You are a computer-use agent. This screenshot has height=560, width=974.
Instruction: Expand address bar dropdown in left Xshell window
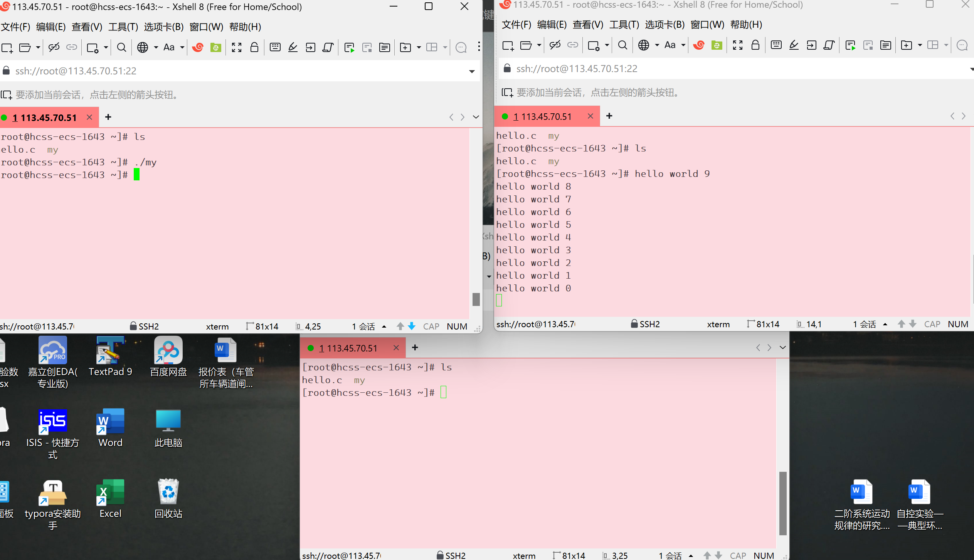(x=472, y=71)
